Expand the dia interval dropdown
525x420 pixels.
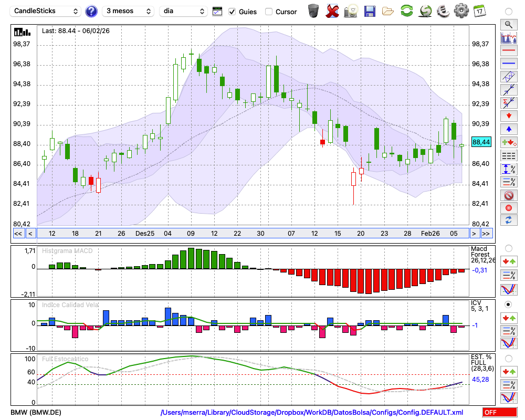click(184, 11)
